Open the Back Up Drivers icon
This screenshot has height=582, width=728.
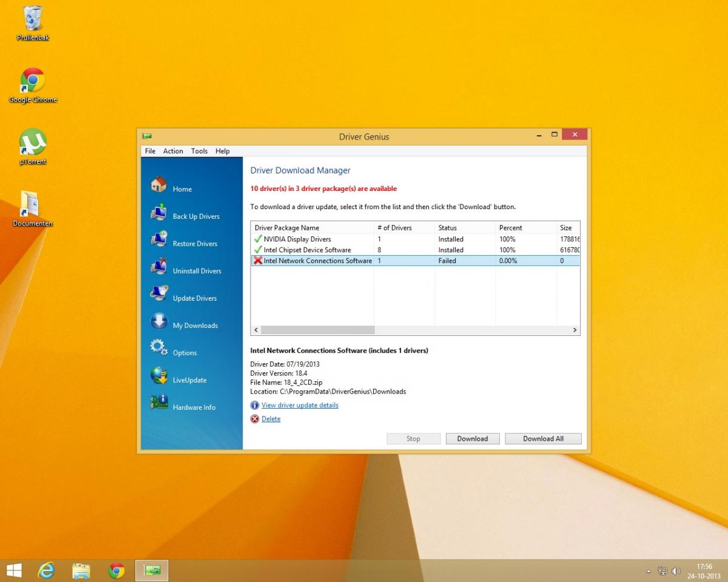point(158,212)
